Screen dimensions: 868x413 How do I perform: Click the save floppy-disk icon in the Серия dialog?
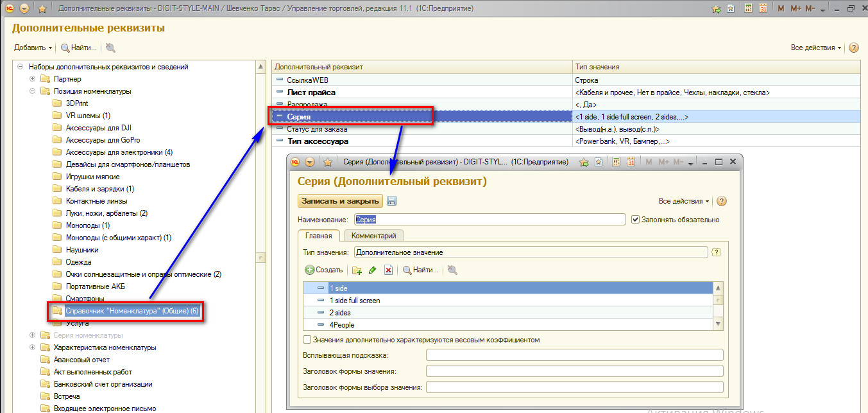pyautogui.click(x=392, y=201)
